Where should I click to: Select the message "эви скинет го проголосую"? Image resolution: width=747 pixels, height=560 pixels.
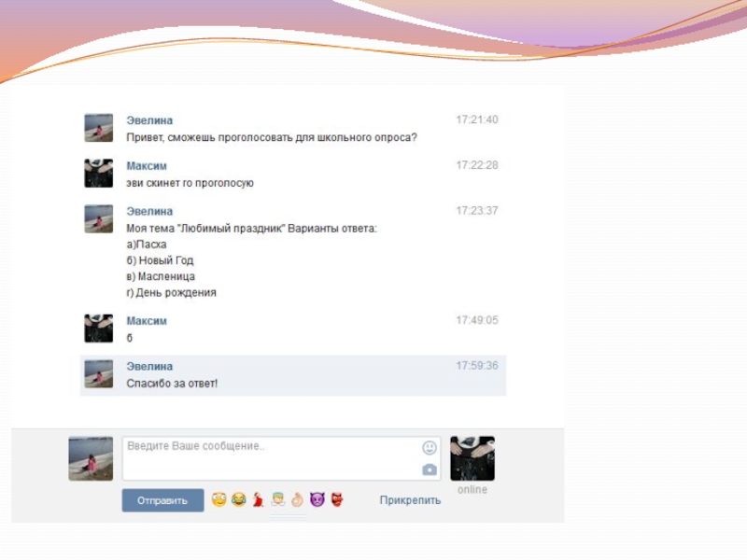tap(190, 183)
